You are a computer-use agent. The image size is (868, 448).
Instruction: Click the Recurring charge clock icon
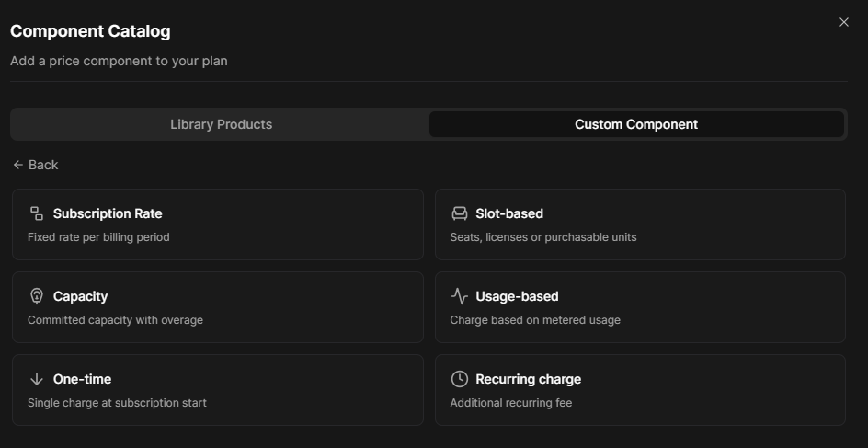tap(460, 379)
